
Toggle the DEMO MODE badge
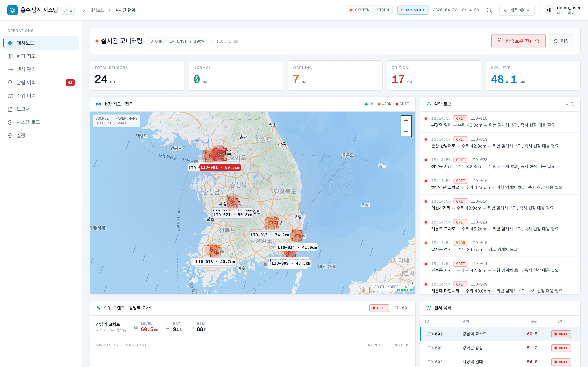coord(413,10)
